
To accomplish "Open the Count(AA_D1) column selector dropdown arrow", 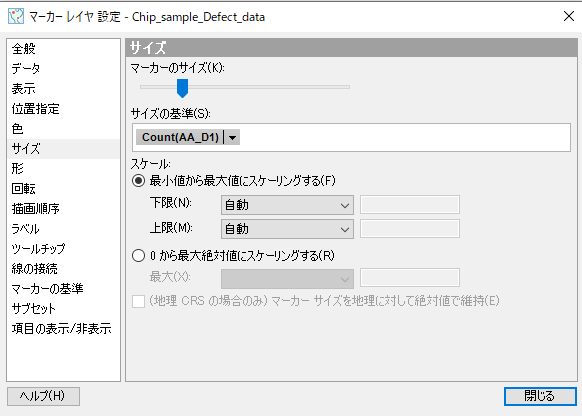I will click(232, 137).
